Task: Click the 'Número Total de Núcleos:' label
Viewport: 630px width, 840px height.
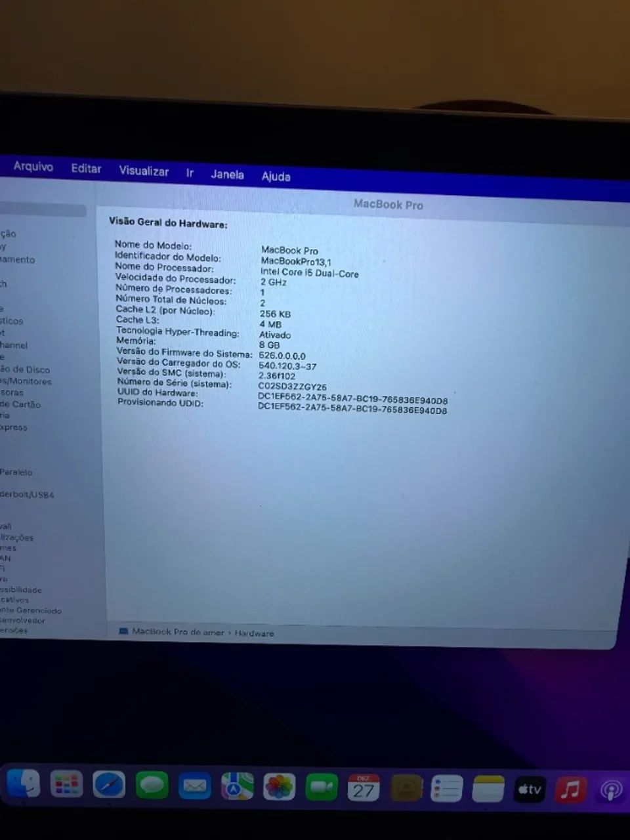Action: [x=171, y=300]
